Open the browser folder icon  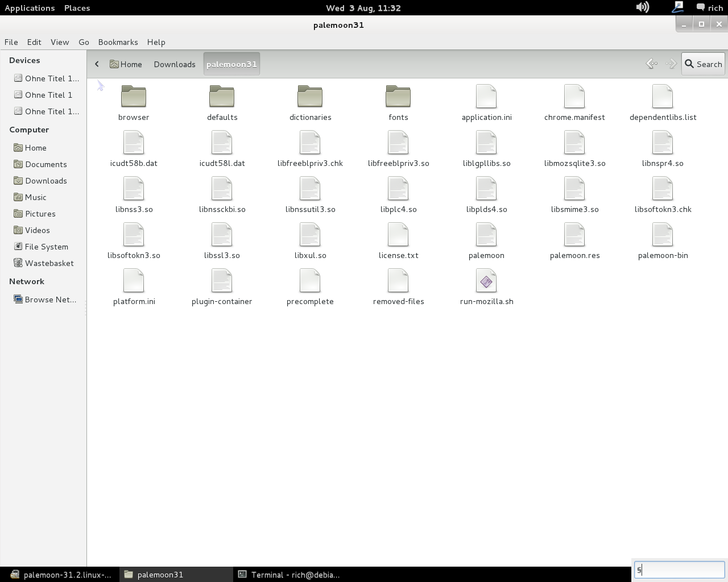(x=134, y=97)
